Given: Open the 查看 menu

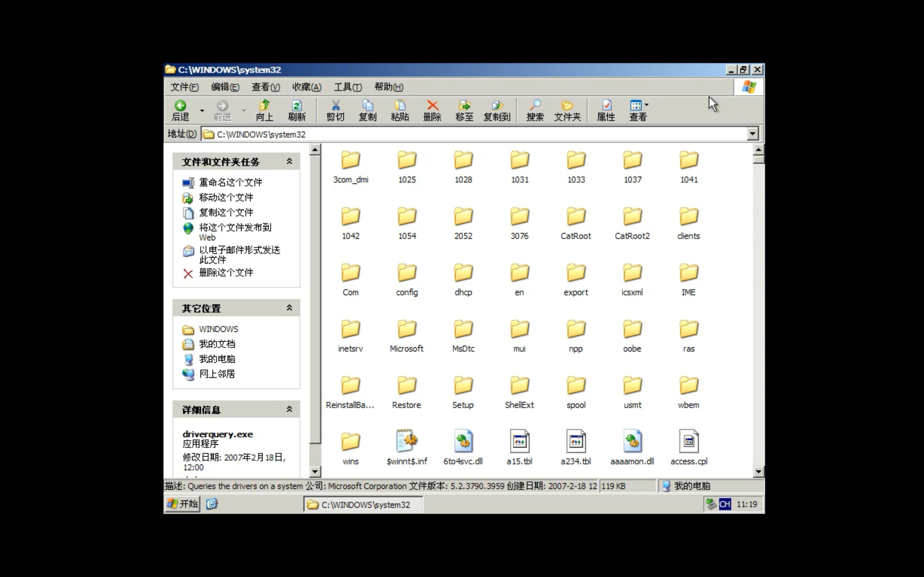Looking at the screenshot, I should point(264,87).
